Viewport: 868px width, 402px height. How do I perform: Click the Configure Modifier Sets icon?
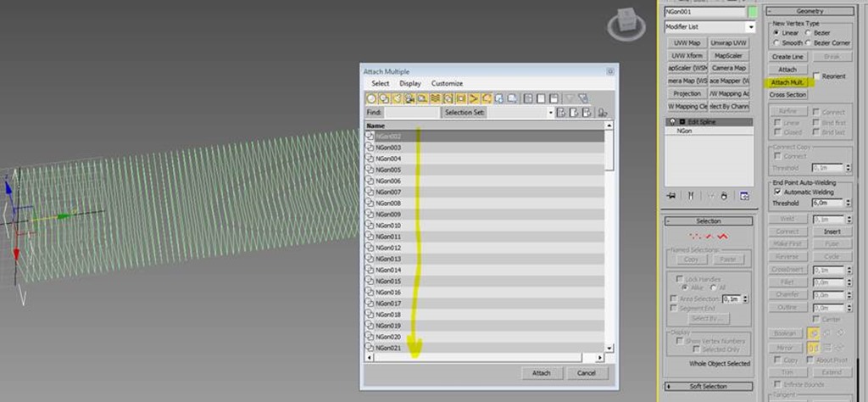point(744,195)
